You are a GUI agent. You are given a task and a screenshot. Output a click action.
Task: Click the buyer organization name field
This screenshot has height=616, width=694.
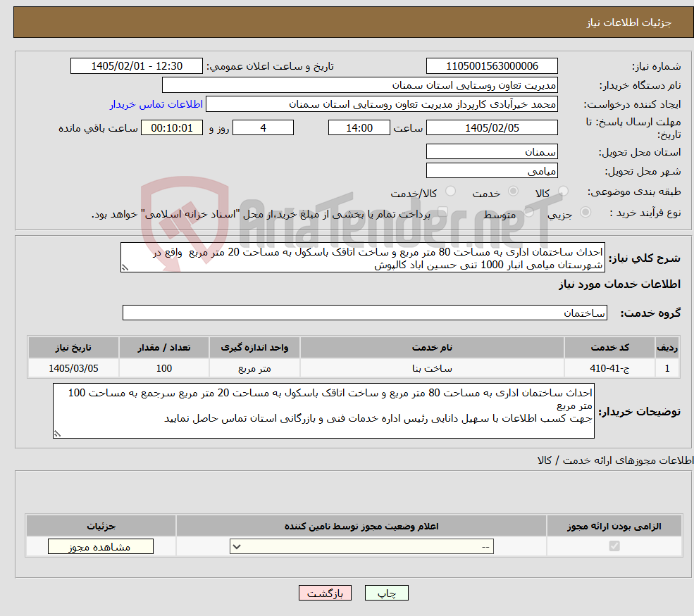pyautogui.click(x=360, y=85)
